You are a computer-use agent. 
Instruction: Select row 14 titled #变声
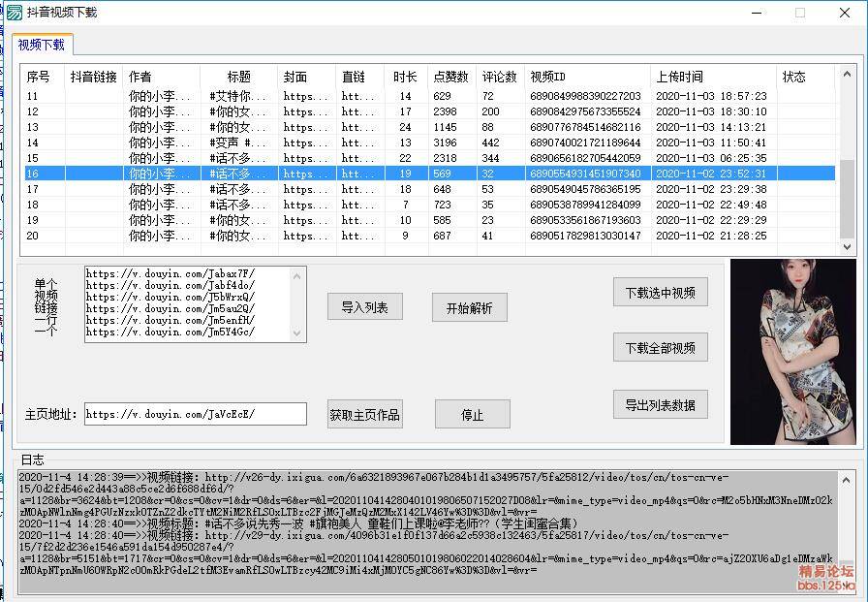429,143
